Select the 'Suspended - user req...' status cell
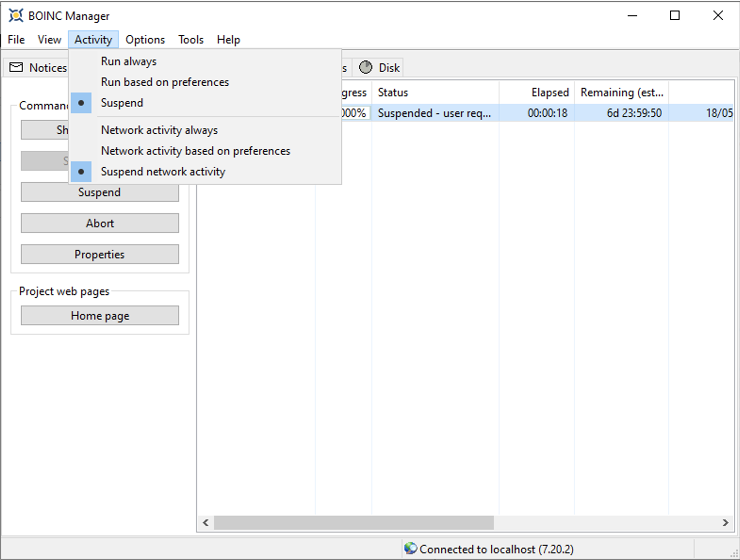Viewport: 740px width, 560px height. [435, 113]
